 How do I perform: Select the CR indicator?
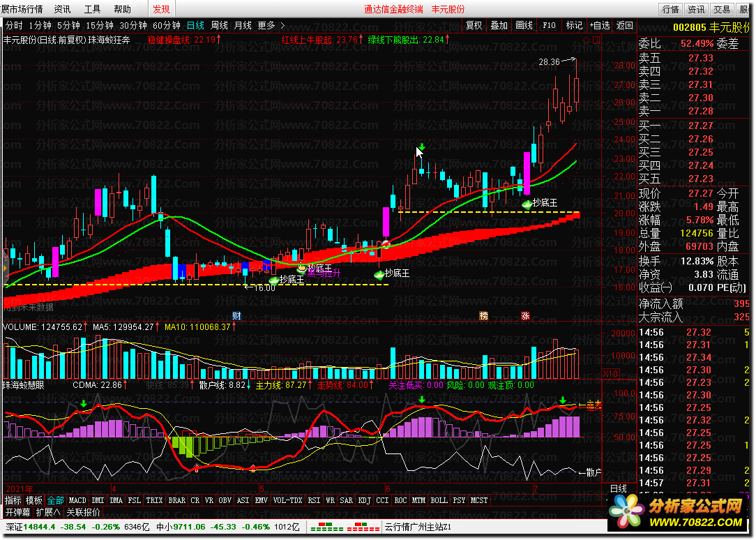195,500
